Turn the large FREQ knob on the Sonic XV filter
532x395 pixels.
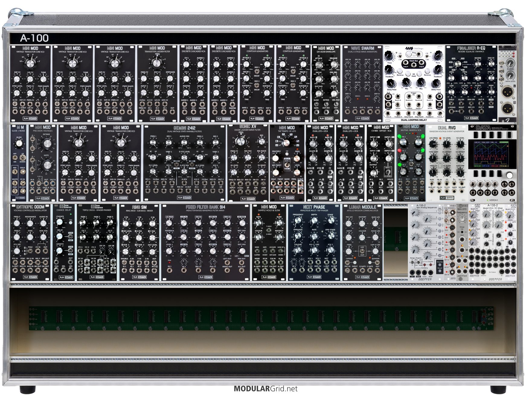pyautogui.click(x=241, y=141)
